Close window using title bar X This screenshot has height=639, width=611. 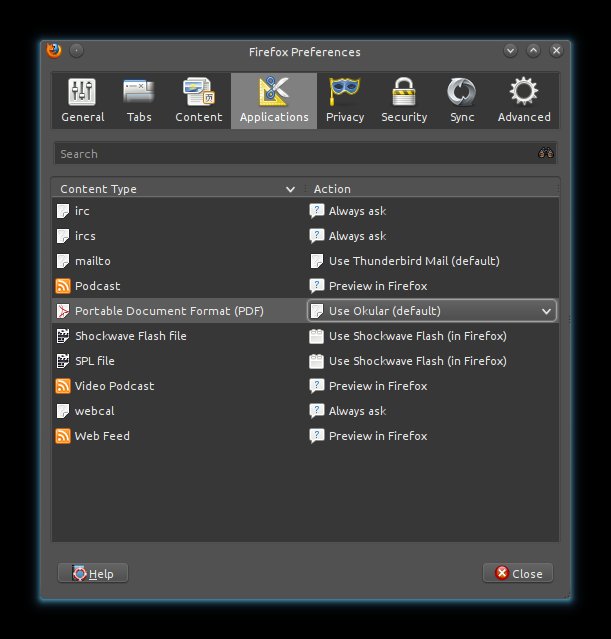[x=556, y=51]
